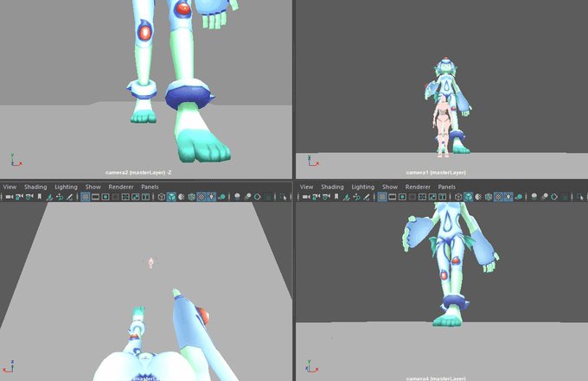Image resolution: width=588 pixels, height=381 pixels.
Task: Open Renderer menu in camera4 viewport panel
Action: 418,187
